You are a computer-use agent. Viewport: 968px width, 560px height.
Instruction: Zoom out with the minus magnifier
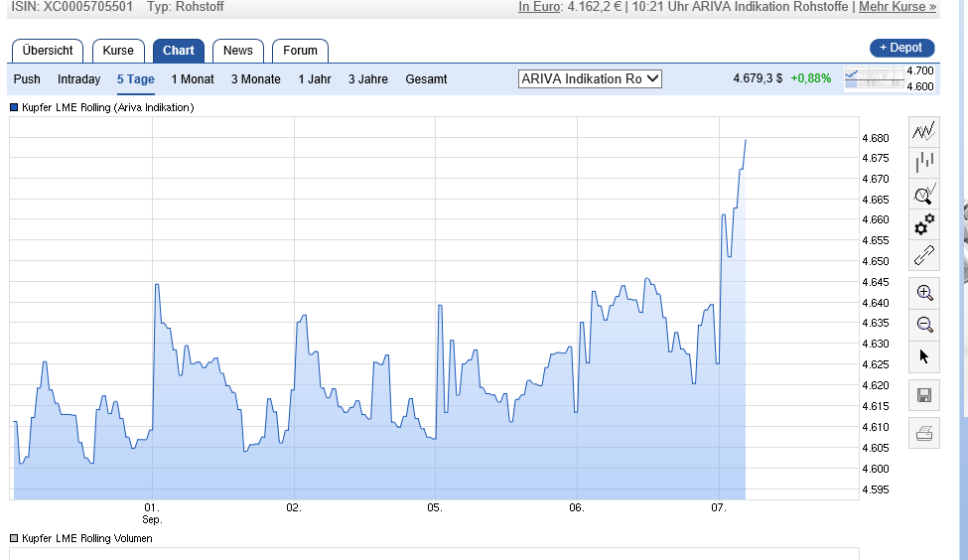click(924, 324)
